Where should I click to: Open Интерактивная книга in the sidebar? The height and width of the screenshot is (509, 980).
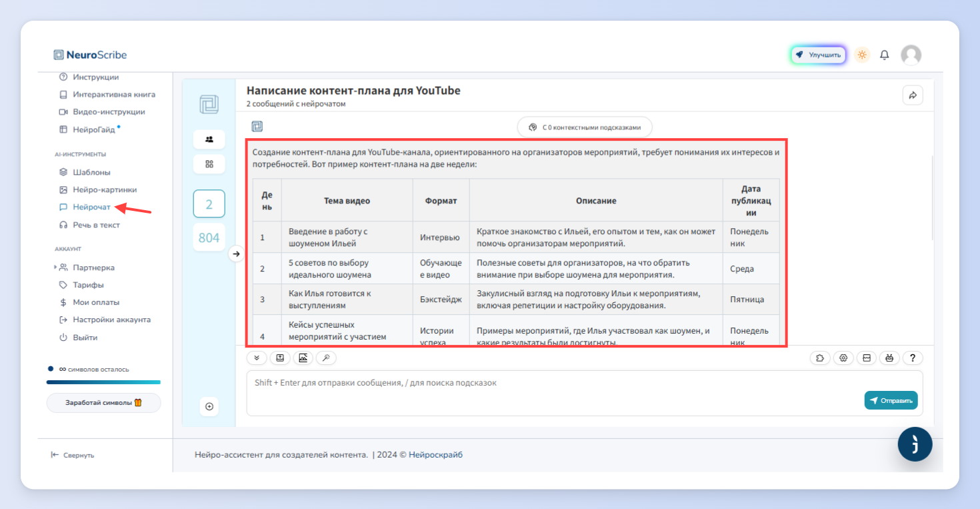coord(107,95)
